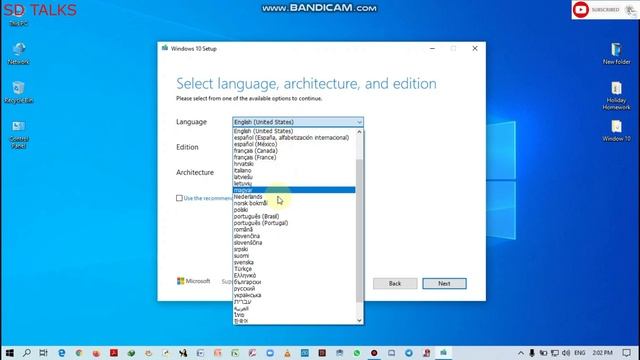
Task: Choose Türkçe language
Action: point(294,269)
